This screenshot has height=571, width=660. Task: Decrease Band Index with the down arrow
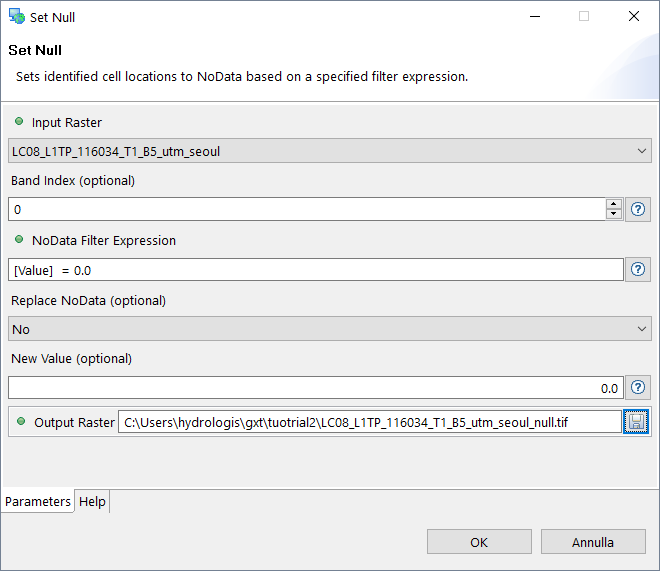[x=613, y=215]
